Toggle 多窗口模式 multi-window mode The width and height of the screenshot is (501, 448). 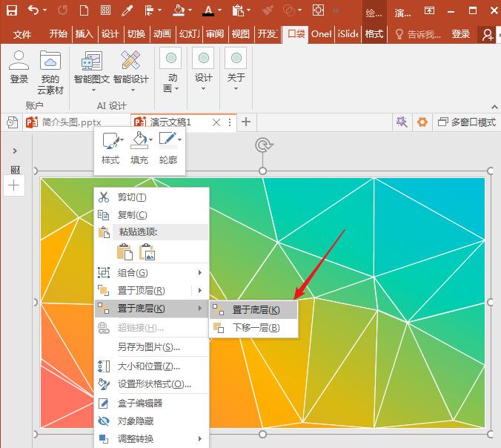[x=466, y=122]
